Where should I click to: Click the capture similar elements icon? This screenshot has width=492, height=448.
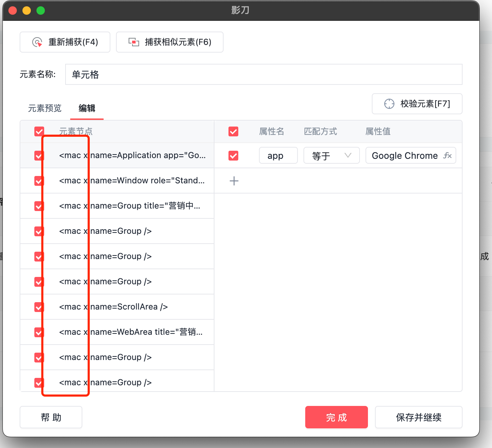134,42
